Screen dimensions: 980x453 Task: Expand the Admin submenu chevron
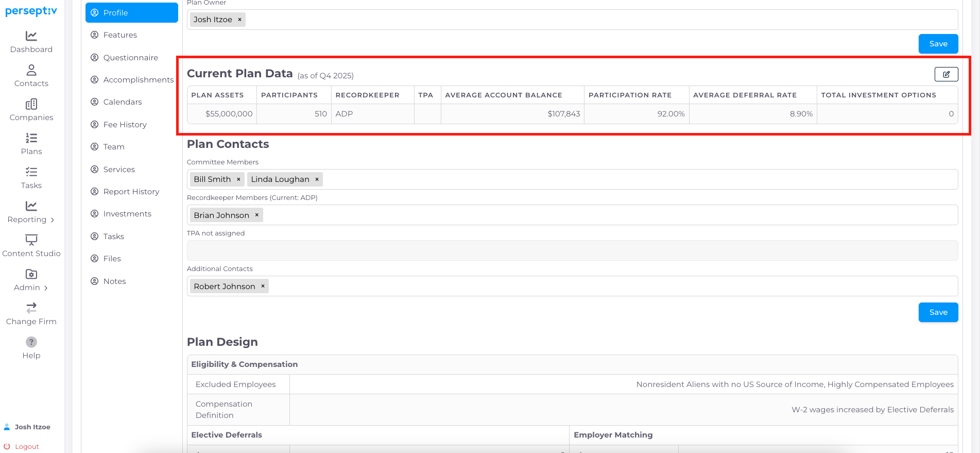tap(46, 288)
